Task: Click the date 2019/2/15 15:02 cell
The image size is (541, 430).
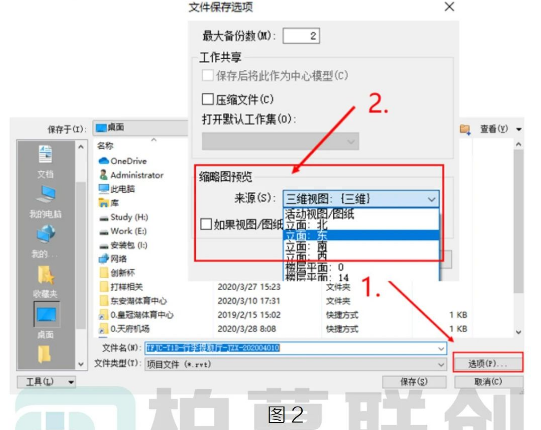Action: click(x=249, y=315)
